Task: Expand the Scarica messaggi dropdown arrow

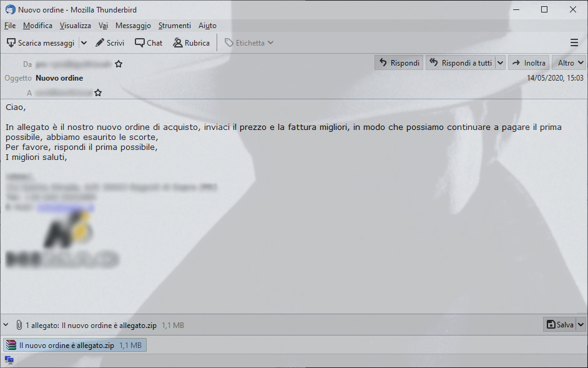Action: tap(84, 43)
